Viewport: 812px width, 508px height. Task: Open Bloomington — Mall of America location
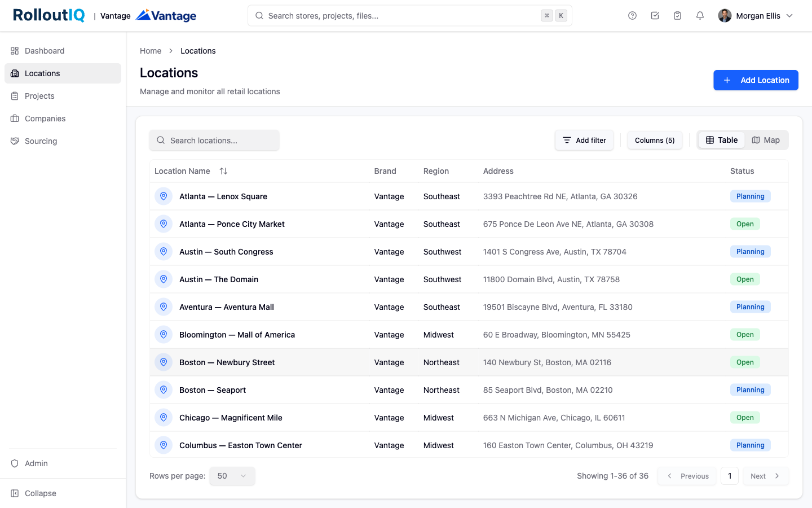(x=237, y=335)
